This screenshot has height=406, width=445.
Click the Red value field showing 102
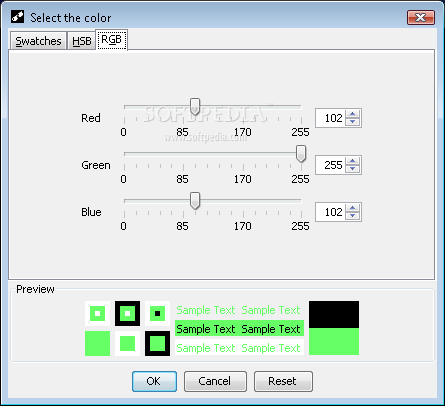coord(331,118)
